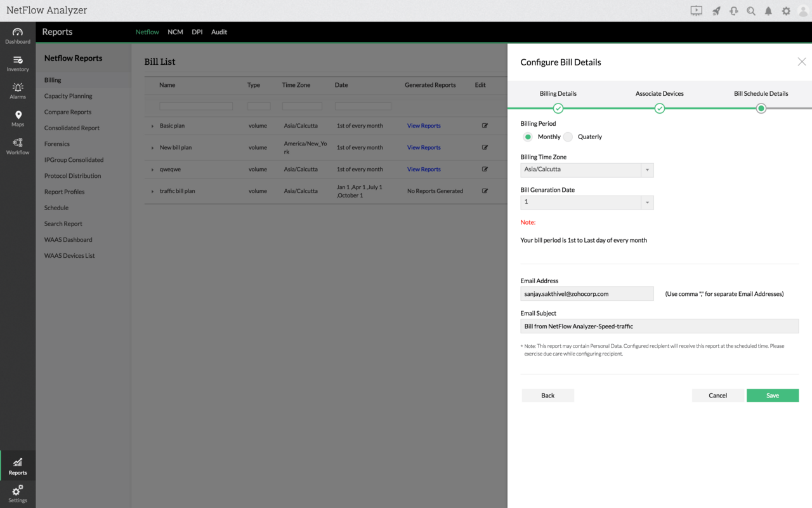Go to Associate Devices step marker
The width and height of the screenshot is (812, 508).
pos(660,109)
